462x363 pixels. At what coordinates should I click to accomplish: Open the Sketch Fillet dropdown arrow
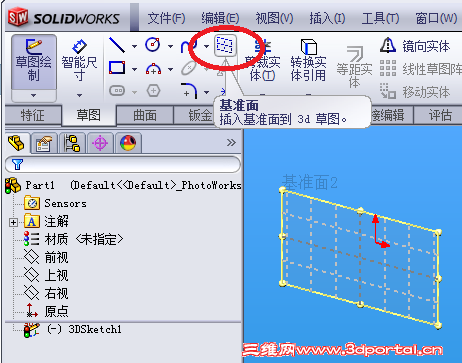tap(206, 92)
